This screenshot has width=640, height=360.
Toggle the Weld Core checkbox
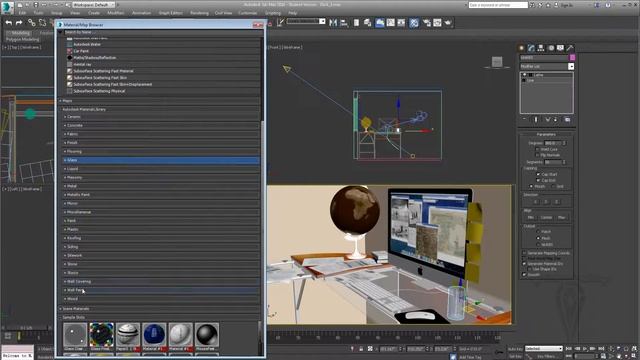pos(538,149)
